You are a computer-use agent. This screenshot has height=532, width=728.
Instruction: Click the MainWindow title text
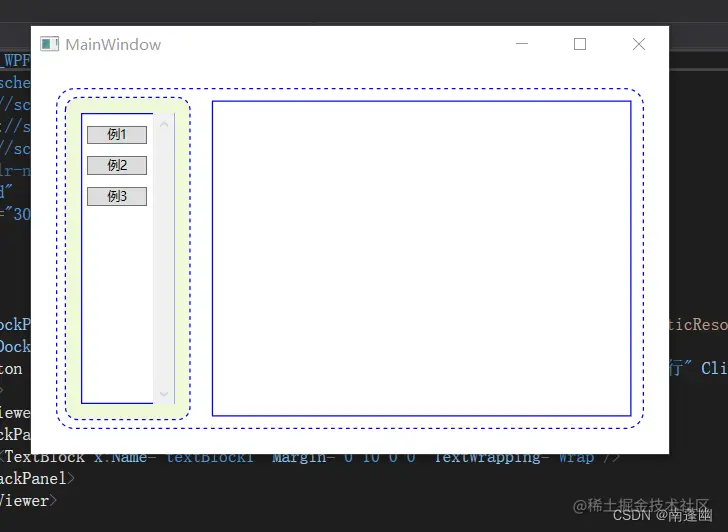click(x=113, y=45)
